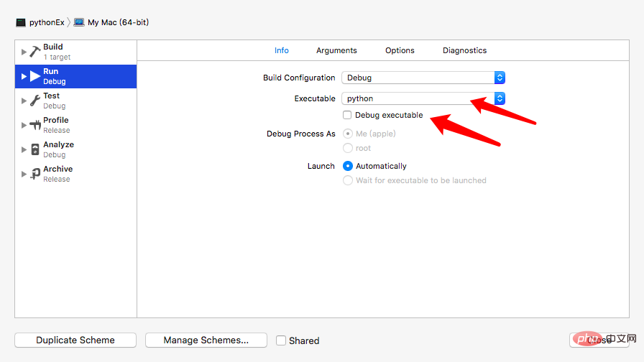The height and width of the screenshot is (362, 644).
Task: Click the My Mac destination icon
Action: [x=79, y=22]
